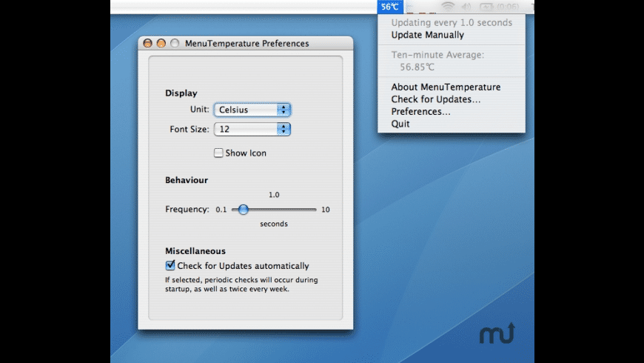Click the 'seconds' label under the slider
Viewport: 644px width, 363px height.
pyautogui.click(x=274, y=224)
